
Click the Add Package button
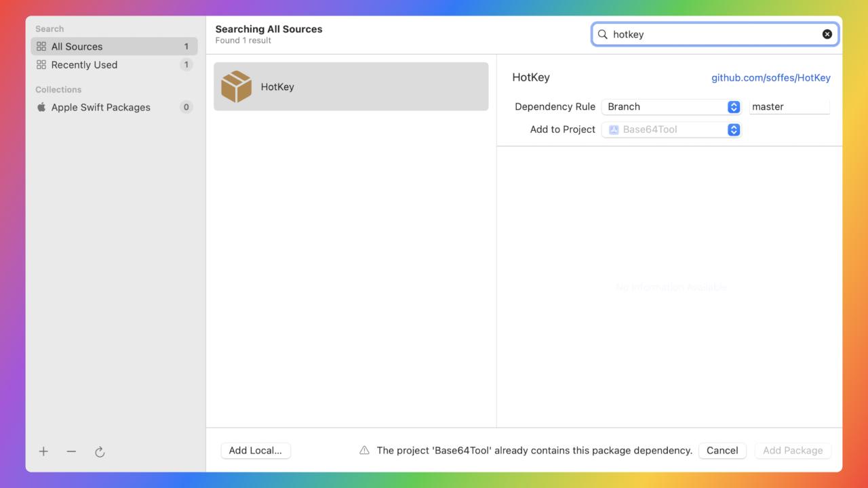(792, 450)
